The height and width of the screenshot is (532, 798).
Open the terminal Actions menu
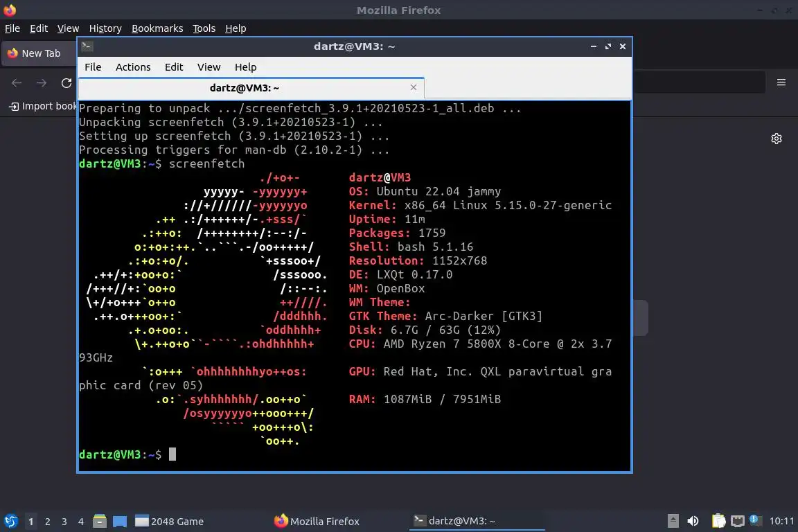click(133, 67)
